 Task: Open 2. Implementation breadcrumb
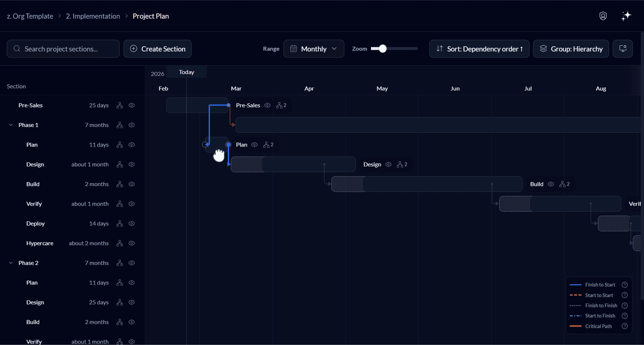[93, 16]
